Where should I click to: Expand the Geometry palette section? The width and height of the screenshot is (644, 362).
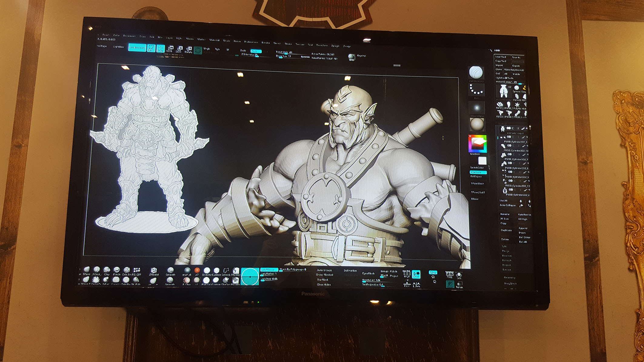coord(510,277)
